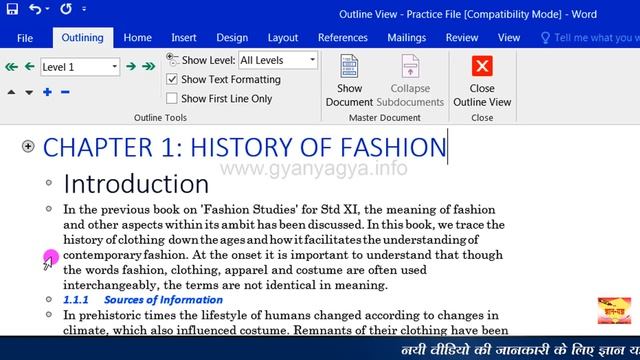Open the View ribbon tab
640x360 pixels.
point(509,38)
